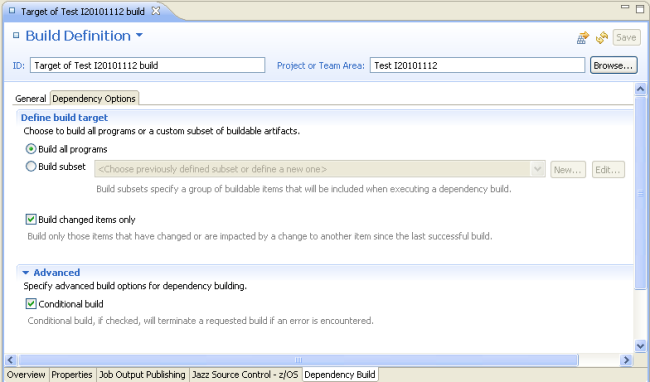Click the Define build target heading
650x382 pixels.
pos(64,118)
